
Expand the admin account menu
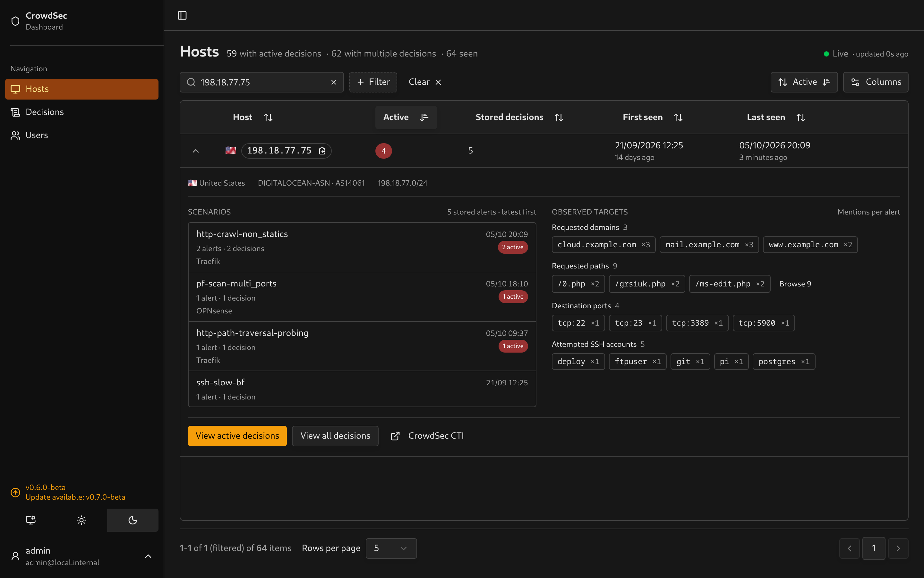pyautogui.click(x=148, y=556)
